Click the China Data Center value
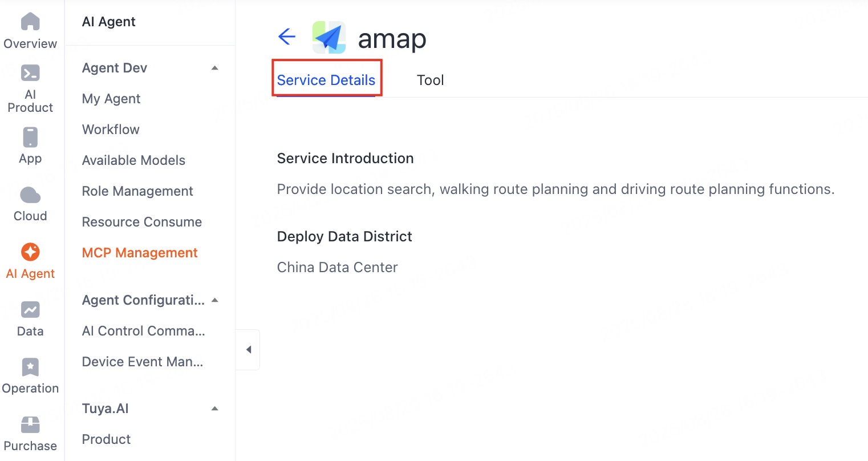 338,267
